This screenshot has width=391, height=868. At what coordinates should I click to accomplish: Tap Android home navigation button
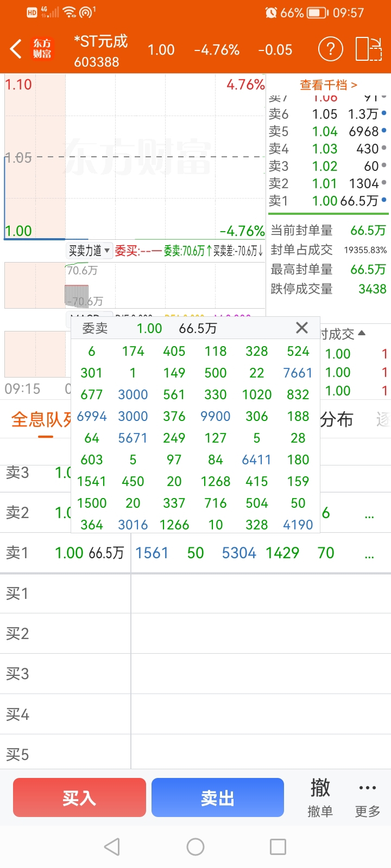tap(195, 847)
